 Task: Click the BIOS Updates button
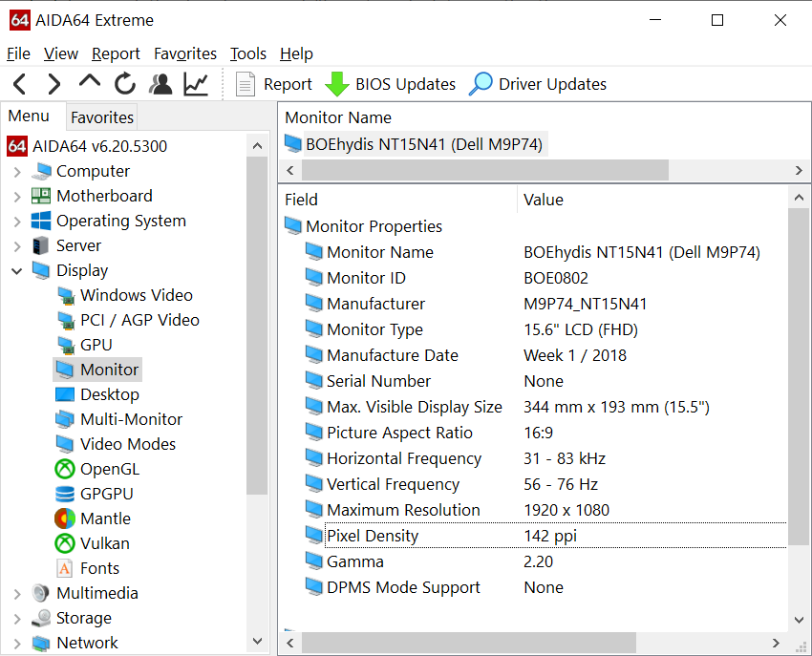click(391, 84)
